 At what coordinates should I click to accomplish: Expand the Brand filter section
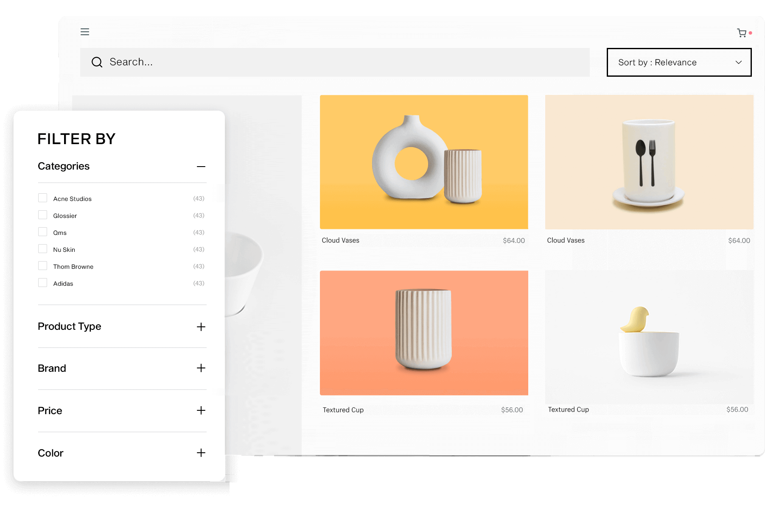[201, 368]
